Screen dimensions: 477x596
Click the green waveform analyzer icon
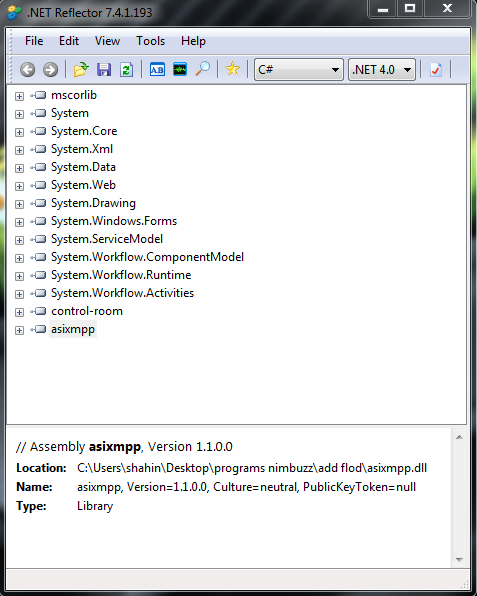pyautogui.click(x=180, y=70)
